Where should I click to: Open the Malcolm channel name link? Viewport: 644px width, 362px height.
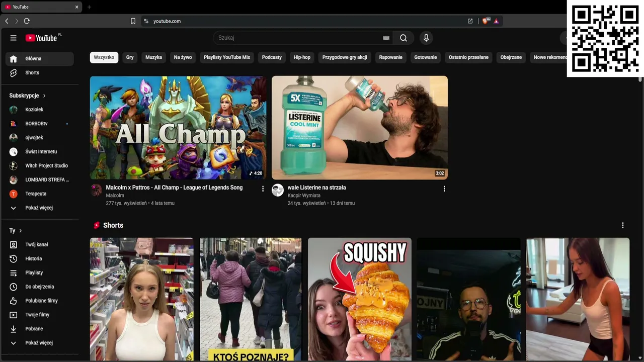click(x=115, y=196)
